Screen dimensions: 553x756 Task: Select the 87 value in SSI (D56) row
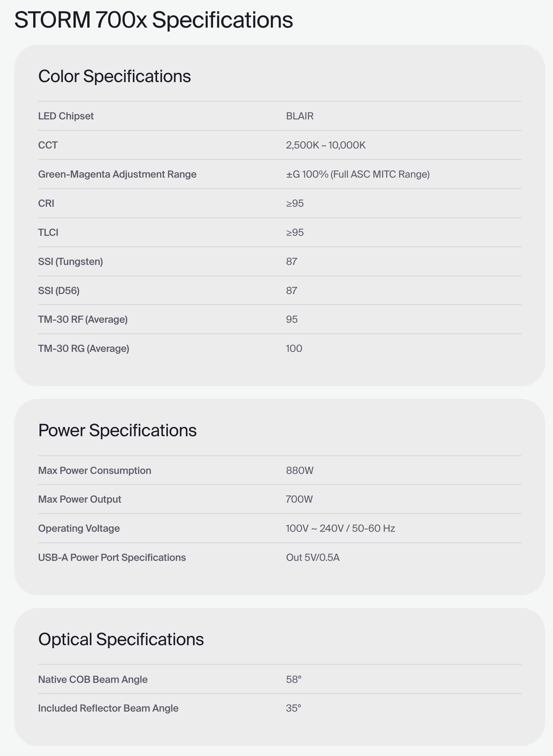click(291, 291)
